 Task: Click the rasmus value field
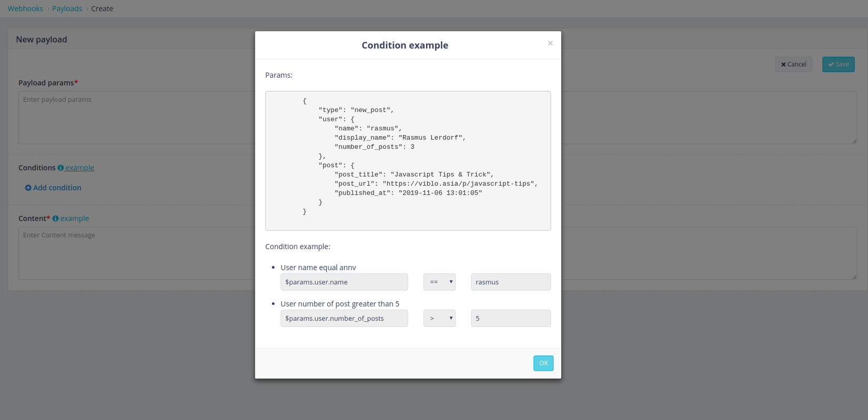click(510, 282)
